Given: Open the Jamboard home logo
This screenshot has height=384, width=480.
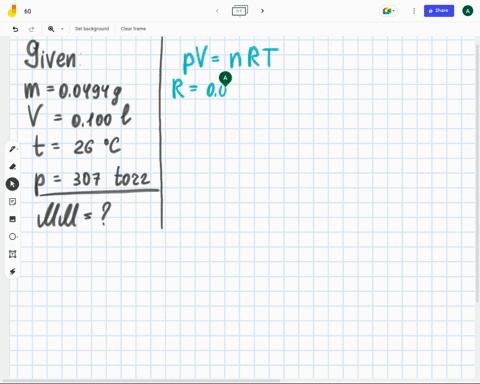Looking at the screenshot, I should click(x=12, y=11).
